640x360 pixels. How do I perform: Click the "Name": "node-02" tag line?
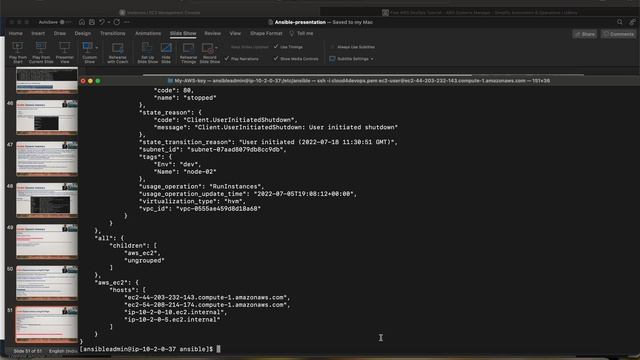(x=185, y=172)
